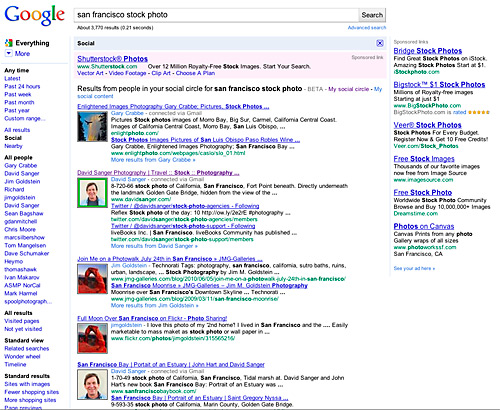Screen dimensions: 500x410
Task: Select Visited pages filter
Action: coord(22,321)
